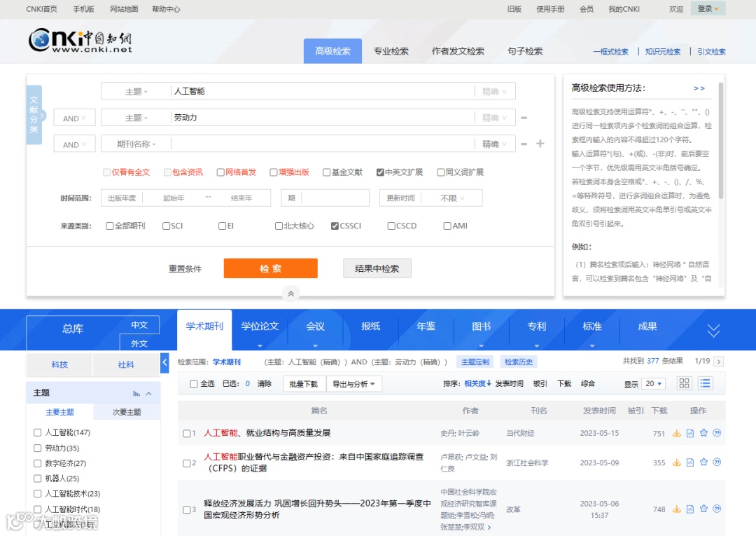
Task: Go to next results page arrow
Action: click(719, 362)
